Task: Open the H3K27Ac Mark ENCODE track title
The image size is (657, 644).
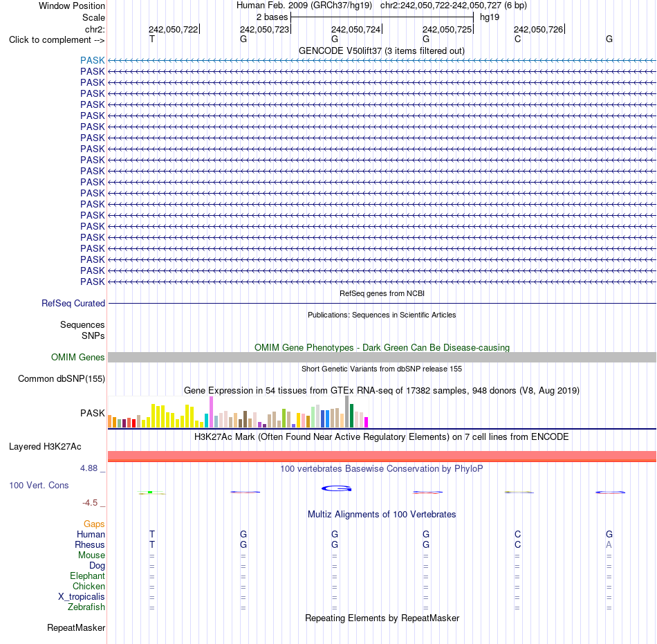Action: tap(382, 436)
